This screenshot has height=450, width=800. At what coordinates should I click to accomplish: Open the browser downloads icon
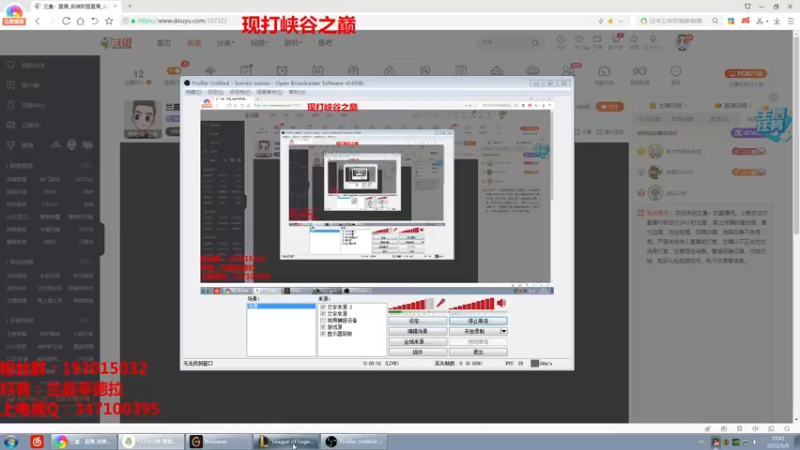click(x=777, y=21)
